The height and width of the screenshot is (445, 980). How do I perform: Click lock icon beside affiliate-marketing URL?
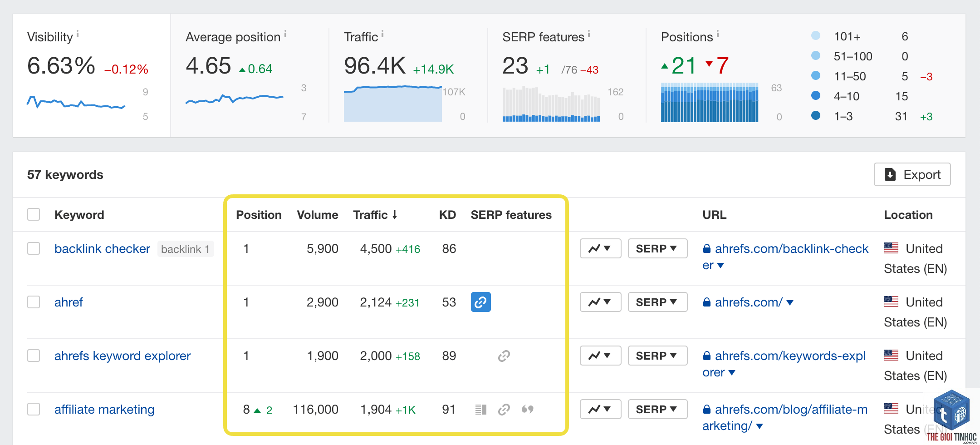pyautogui.click(x=706, y=410)
